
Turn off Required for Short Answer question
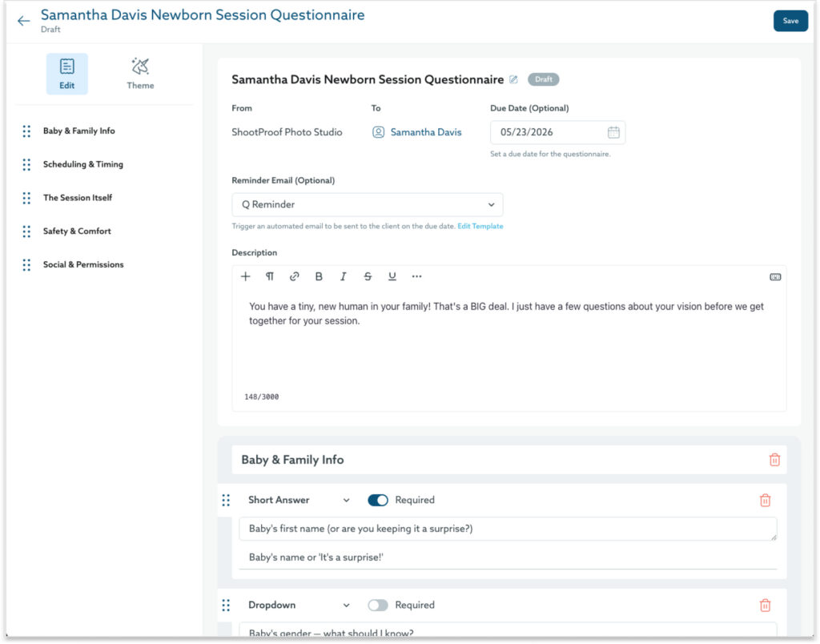(x=377, y=500)
